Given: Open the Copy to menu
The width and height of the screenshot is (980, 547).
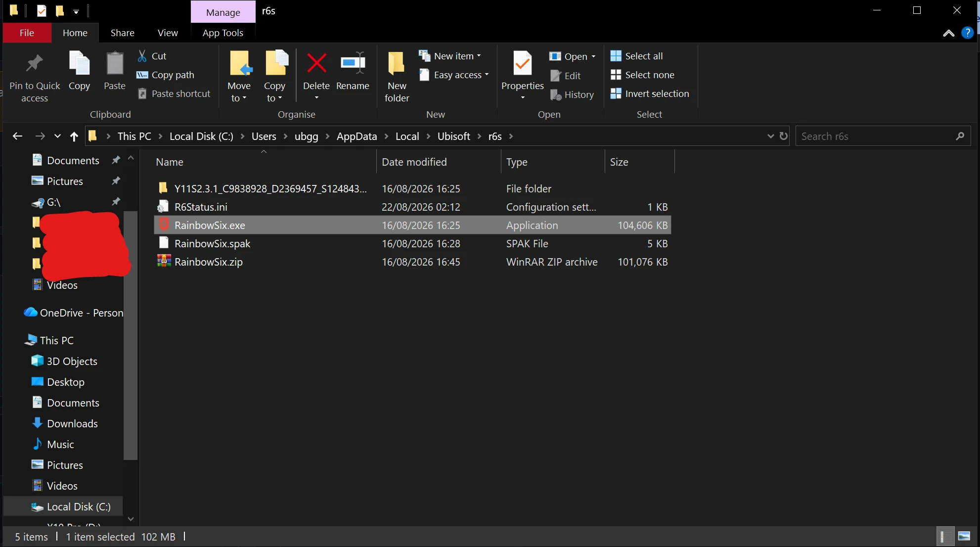Looking at the screenshot, I should (275, 77).
